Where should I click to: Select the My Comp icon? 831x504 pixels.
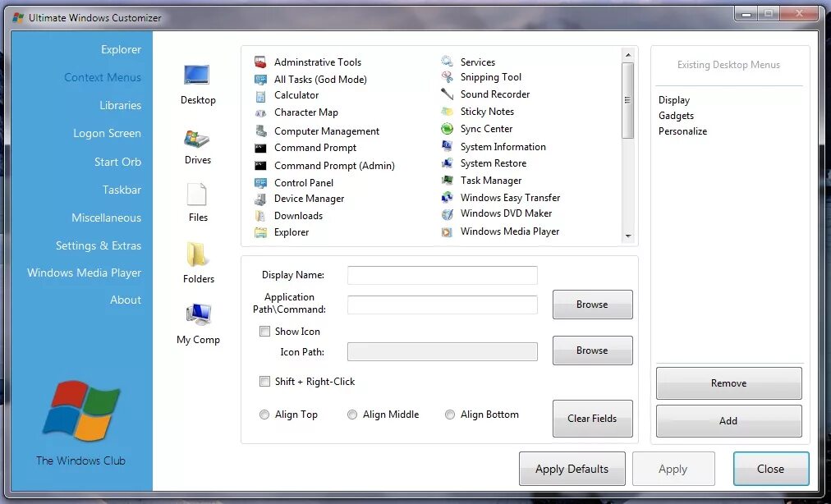[x=199, y=314]
